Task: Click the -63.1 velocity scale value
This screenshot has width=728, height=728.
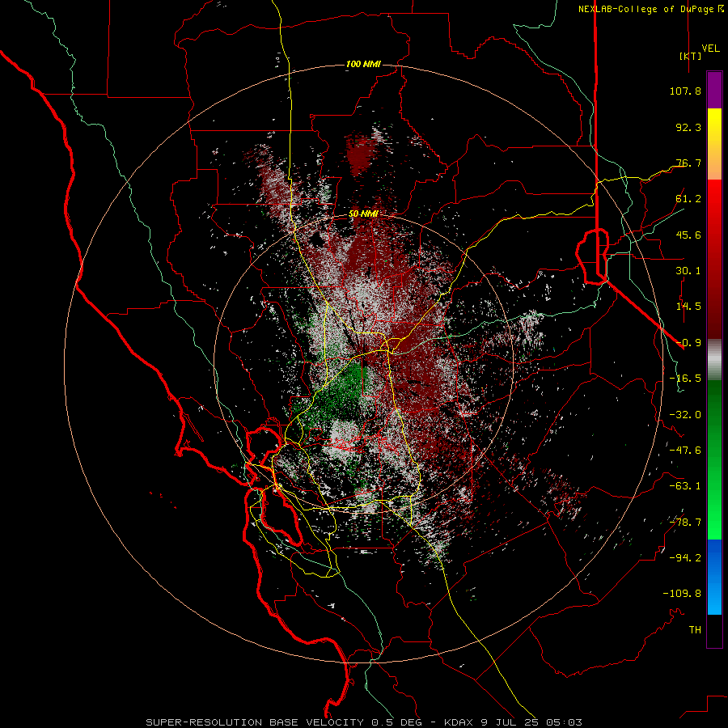Action: (685, 486)
